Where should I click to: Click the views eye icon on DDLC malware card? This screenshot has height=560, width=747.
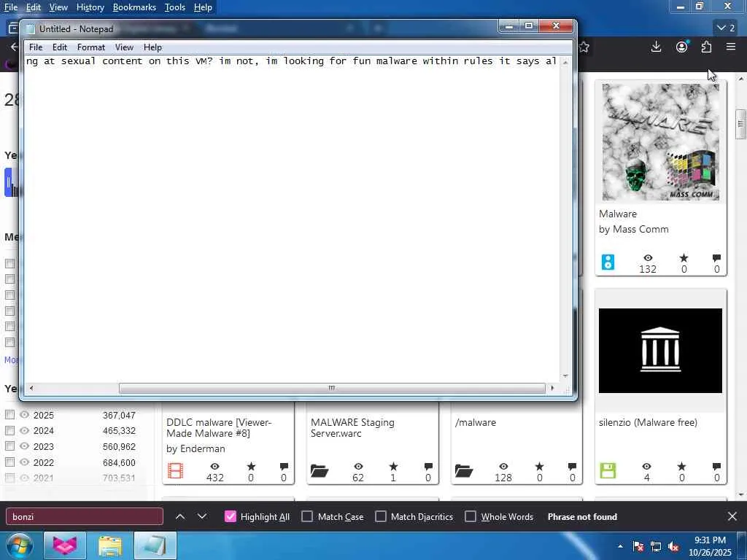click(215, 466)
